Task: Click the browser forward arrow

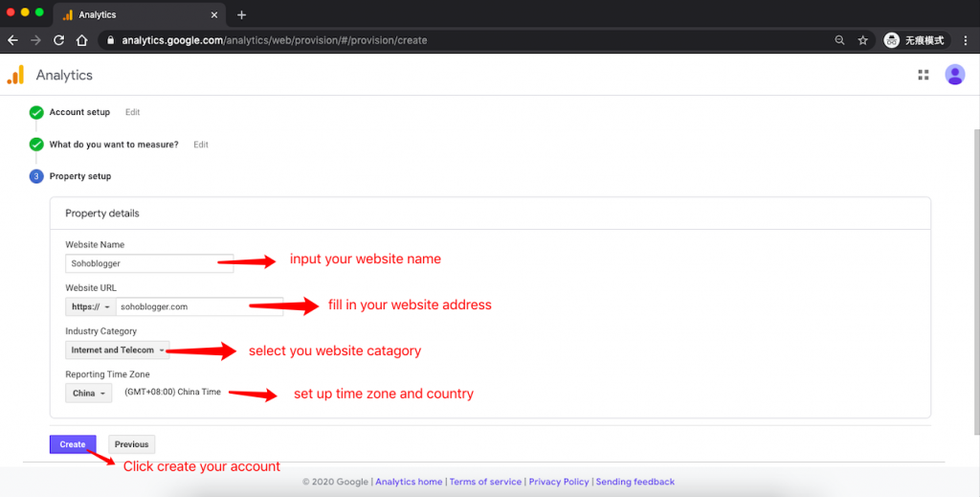Action: click(35, 40)
